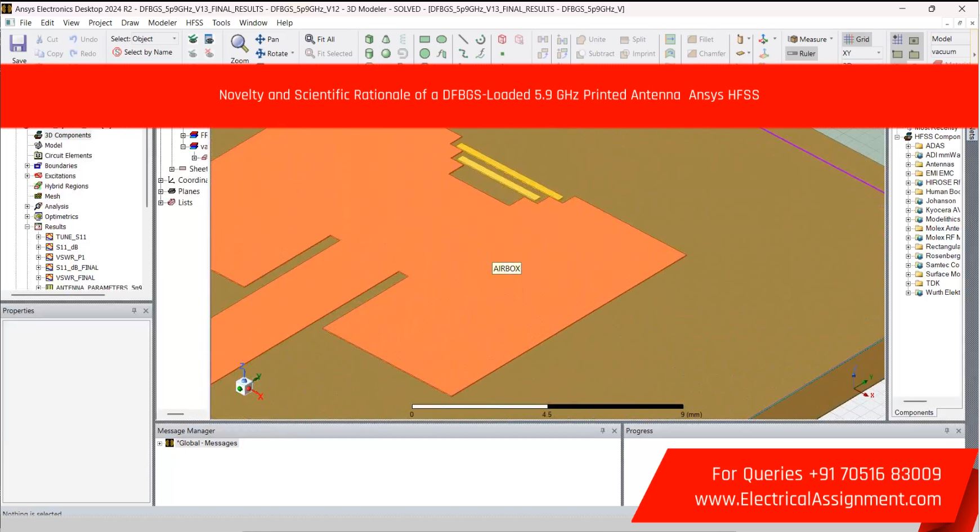The width and height of the screenshot is (980, 532).
Task: Select the draw line tool
Action: [463, 39]
